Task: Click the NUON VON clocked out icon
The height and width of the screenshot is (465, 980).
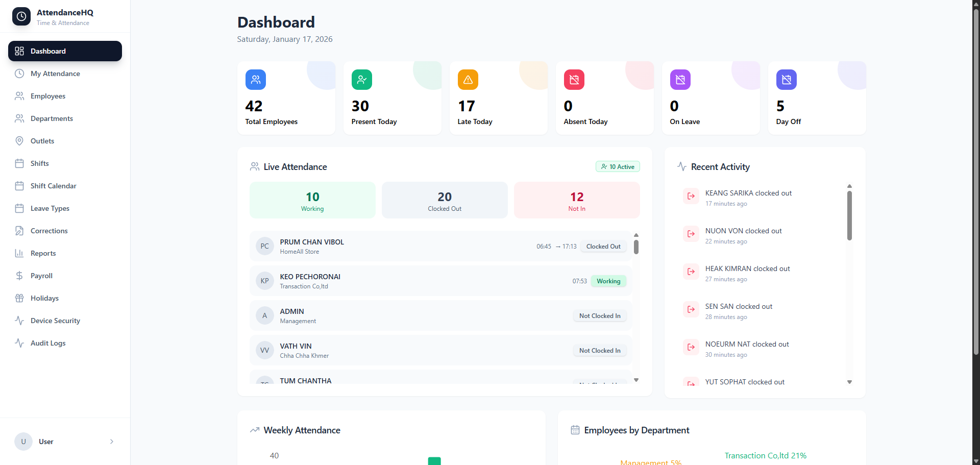Action: (691, 234)
